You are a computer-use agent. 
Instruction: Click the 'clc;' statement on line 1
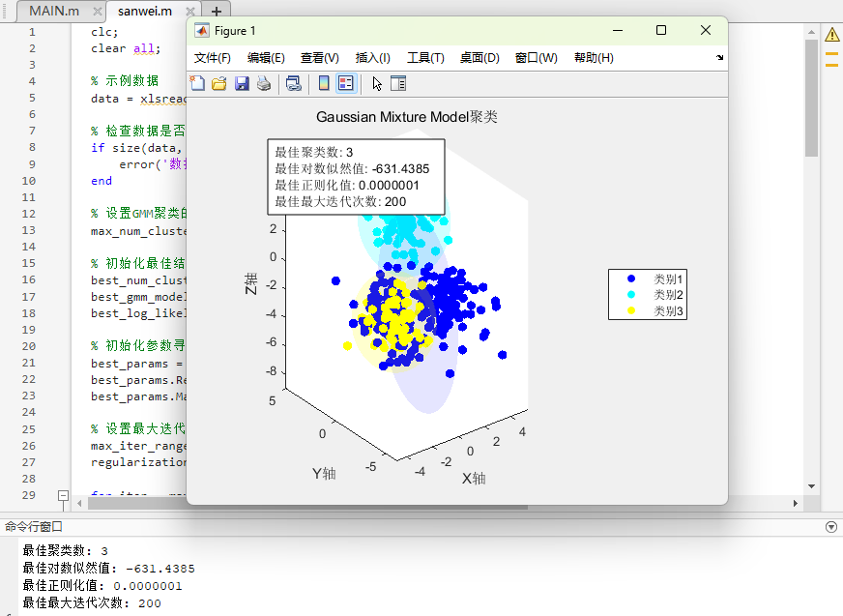point(104,32)
